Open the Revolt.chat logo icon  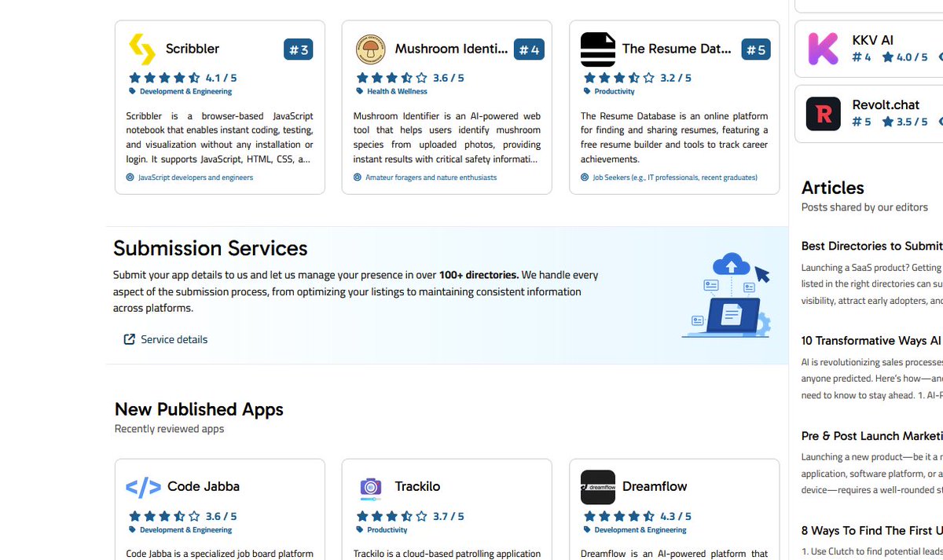[x=823, y=114]
